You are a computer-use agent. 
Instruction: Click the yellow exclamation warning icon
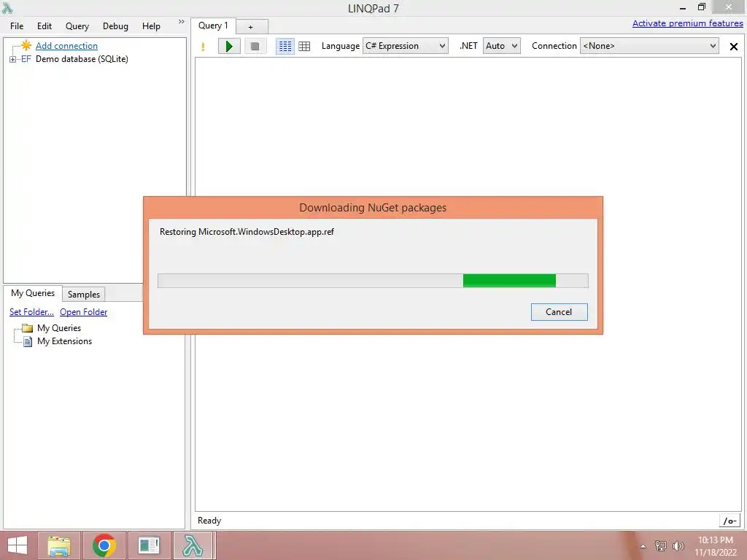[204, 47]
